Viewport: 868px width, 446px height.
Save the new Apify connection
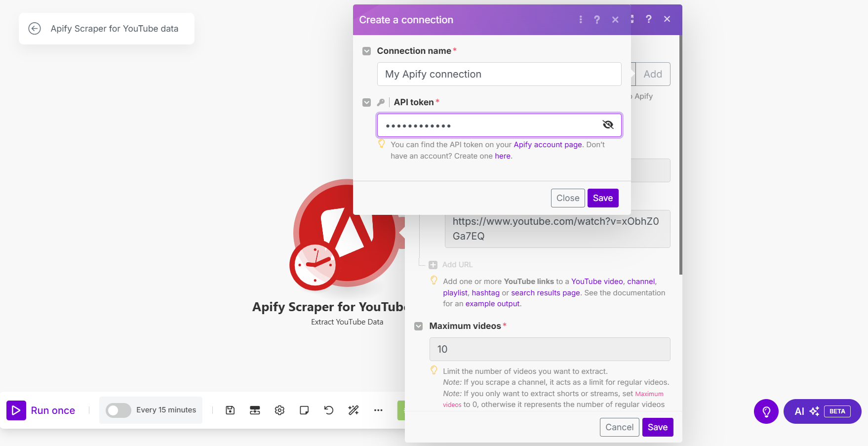[x=603, y=198]
